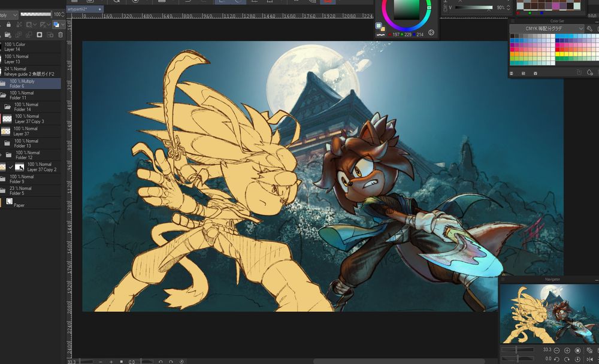The height and width of the screenshot is (364, 599).
Task: Click bottom bar rotate right icon
Action: coord(171,362)
